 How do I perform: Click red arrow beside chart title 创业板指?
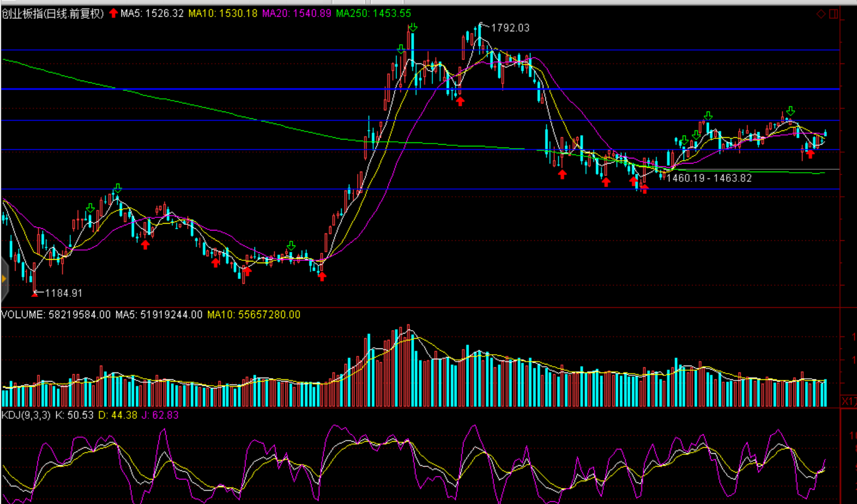113,13
